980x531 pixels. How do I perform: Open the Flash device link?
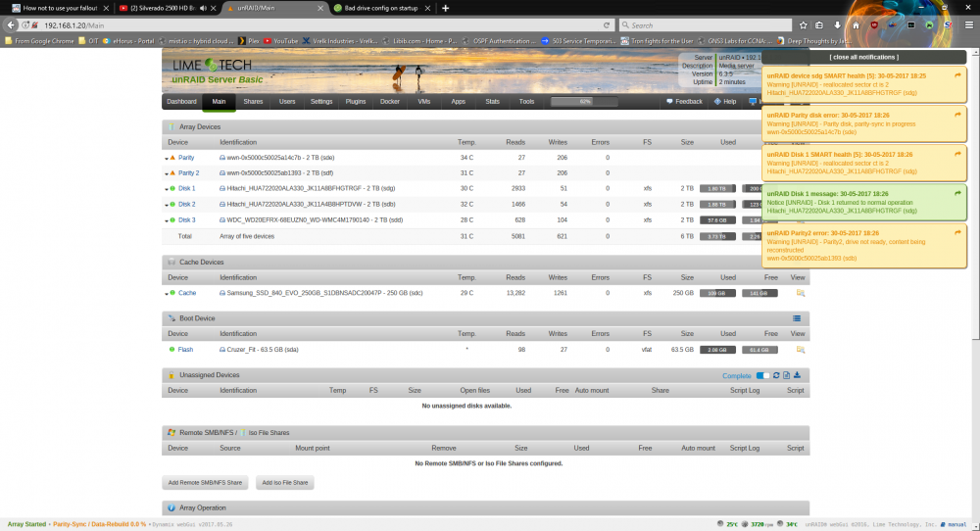coord(185,349)
